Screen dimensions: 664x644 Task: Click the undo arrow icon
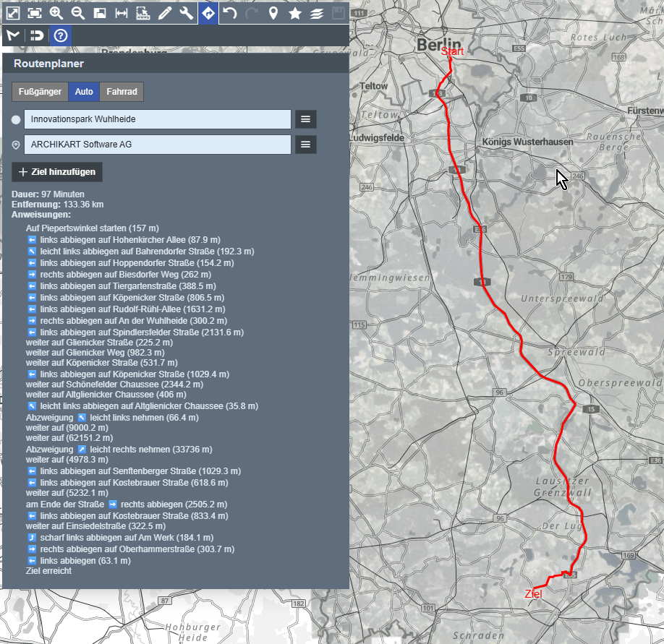tap(230, 13)
